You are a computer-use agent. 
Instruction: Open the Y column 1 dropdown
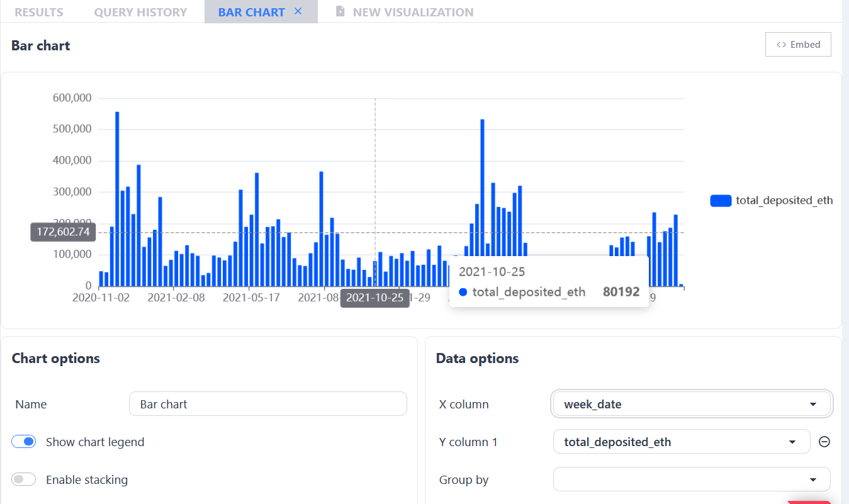click(x=682, y=442)
